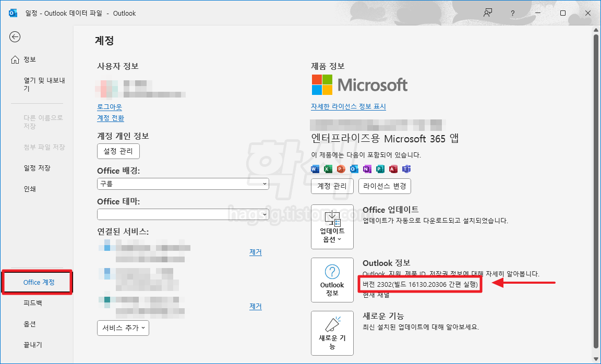Image resolution: width=601 pixels, height=364 pixels.
Task: Remove the first connected service via 제거
Action: (255, 252)
